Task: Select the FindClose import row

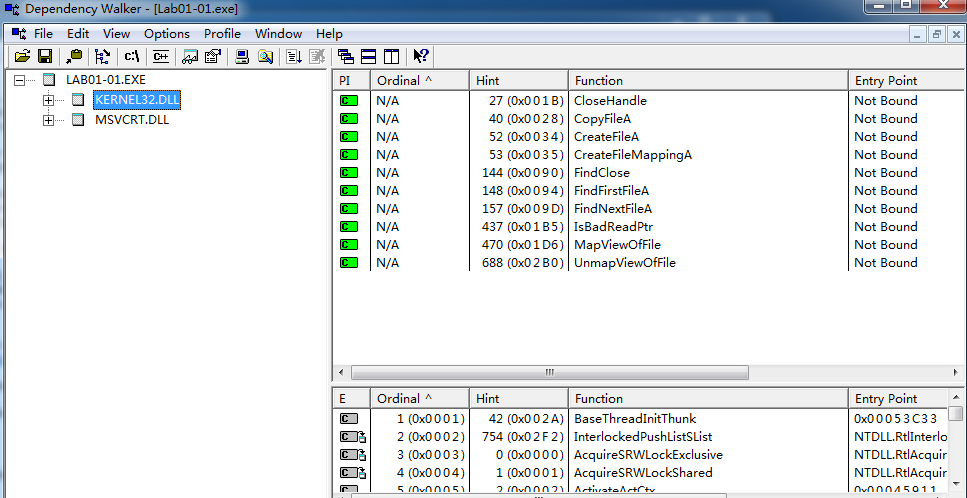Action: (x=649, y=173)
